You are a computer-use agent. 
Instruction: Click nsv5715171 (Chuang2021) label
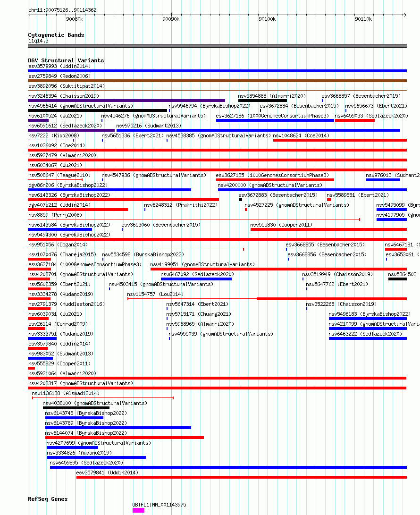(199, 313)
